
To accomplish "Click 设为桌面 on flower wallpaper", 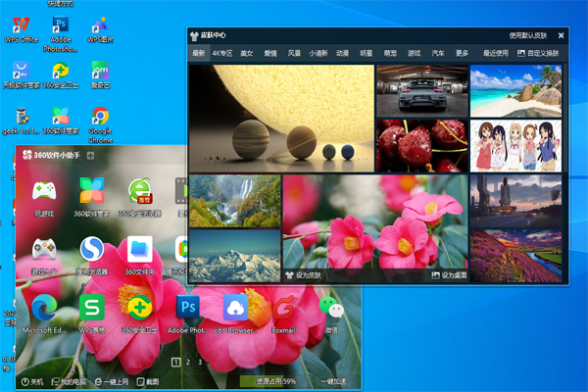I will 449,275.
